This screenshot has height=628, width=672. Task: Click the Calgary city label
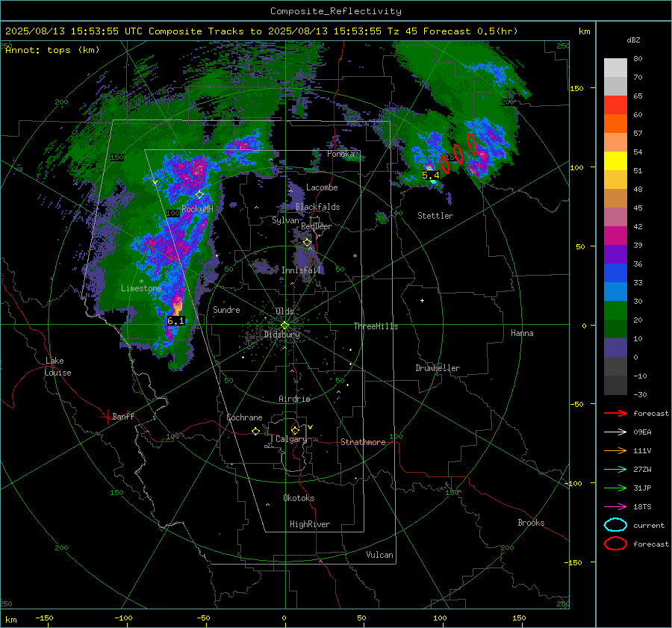click(291, 439)
